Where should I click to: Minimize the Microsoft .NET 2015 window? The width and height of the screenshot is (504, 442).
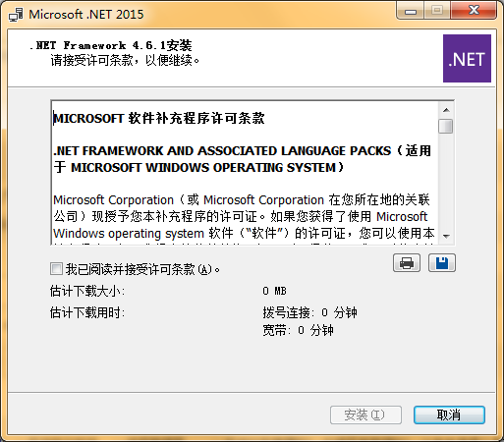tap(411, 12)
